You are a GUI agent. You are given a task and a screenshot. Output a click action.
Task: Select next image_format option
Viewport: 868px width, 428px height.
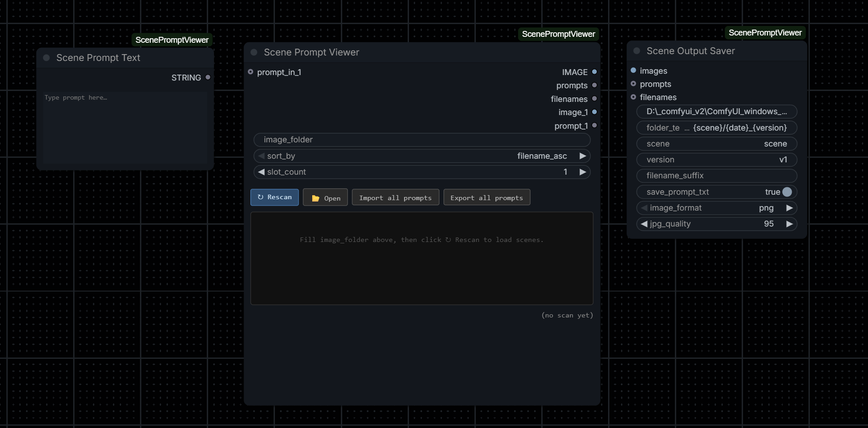pos(789,208)
